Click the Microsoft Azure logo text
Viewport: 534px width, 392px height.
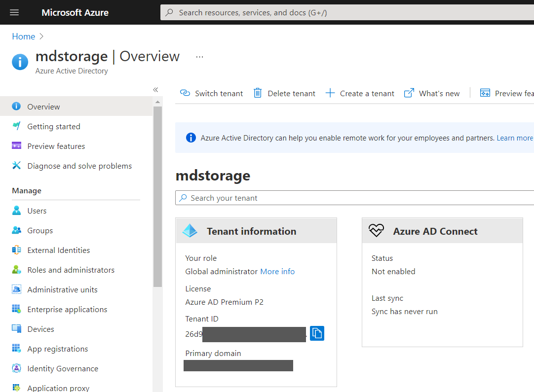click(x=75, y=13)
